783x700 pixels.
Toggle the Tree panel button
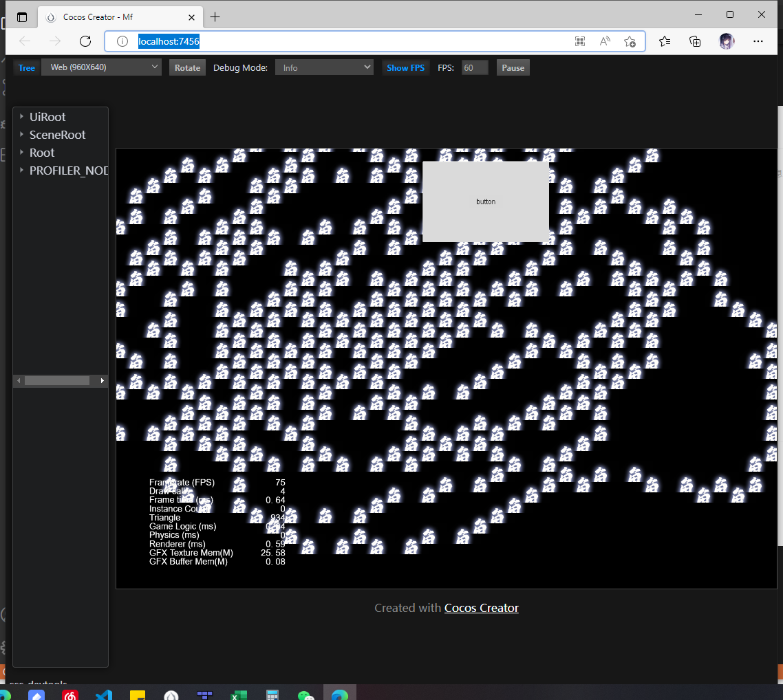[x=26, y=68]
